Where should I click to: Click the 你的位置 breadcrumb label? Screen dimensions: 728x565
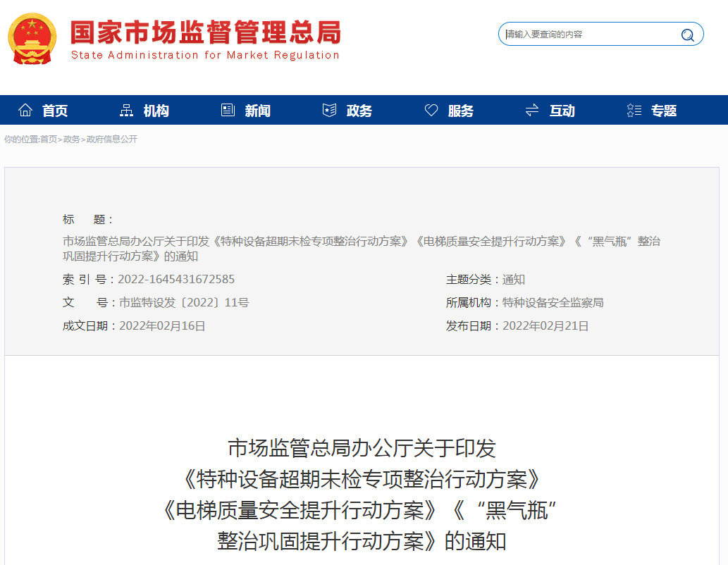click(20, 139)
